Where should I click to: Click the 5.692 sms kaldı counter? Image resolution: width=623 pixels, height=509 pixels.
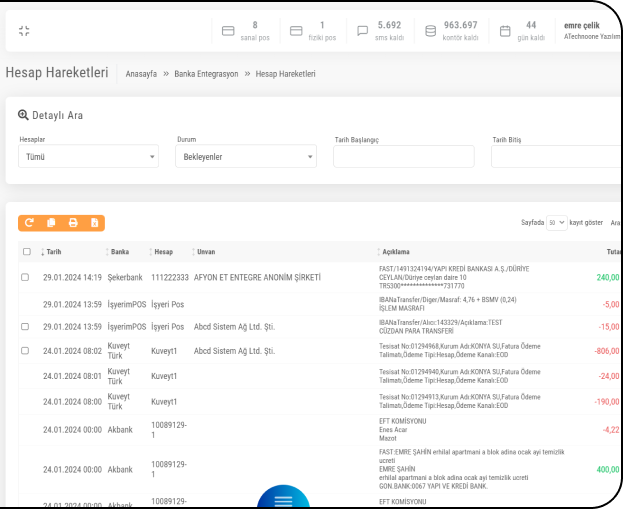tap(389, 31)
